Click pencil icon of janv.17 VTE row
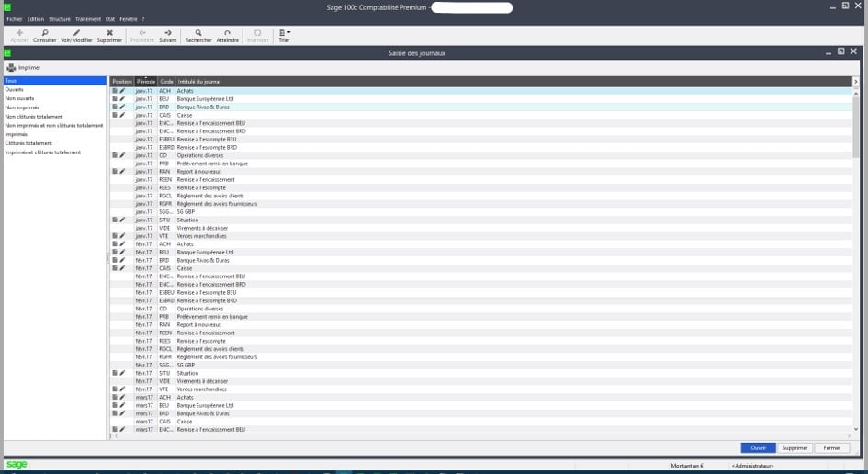 (122, 236)
